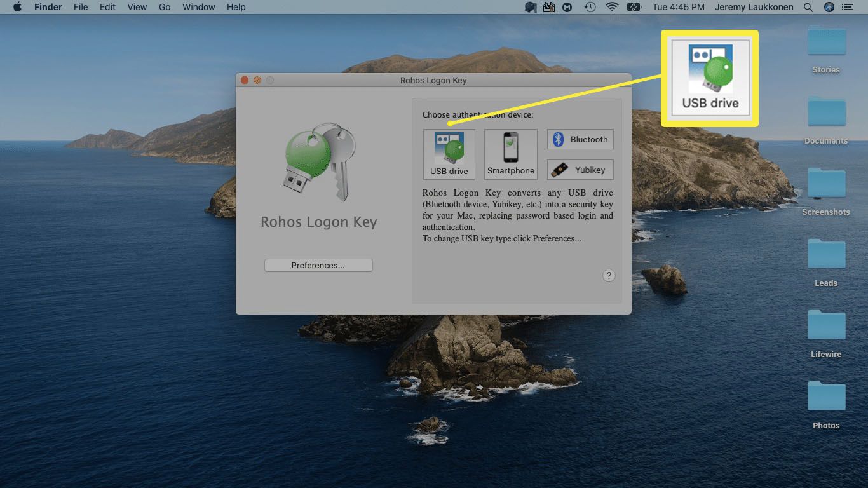This screenshot has height=488, width=868.
Task: Open the Edit menu
Action: point(107,7)
